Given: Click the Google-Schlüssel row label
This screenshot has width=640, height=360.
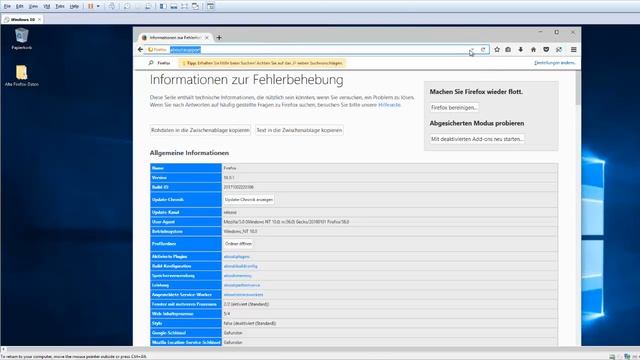Looking at the screenshot, I should (169, 333).
